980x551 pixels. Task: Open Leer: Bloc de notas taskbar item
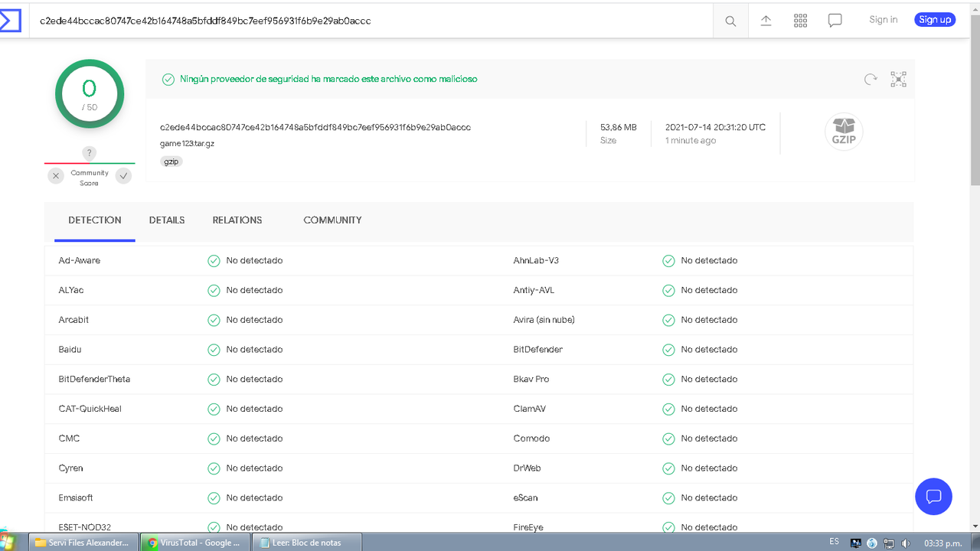click(x=307, y=543)
